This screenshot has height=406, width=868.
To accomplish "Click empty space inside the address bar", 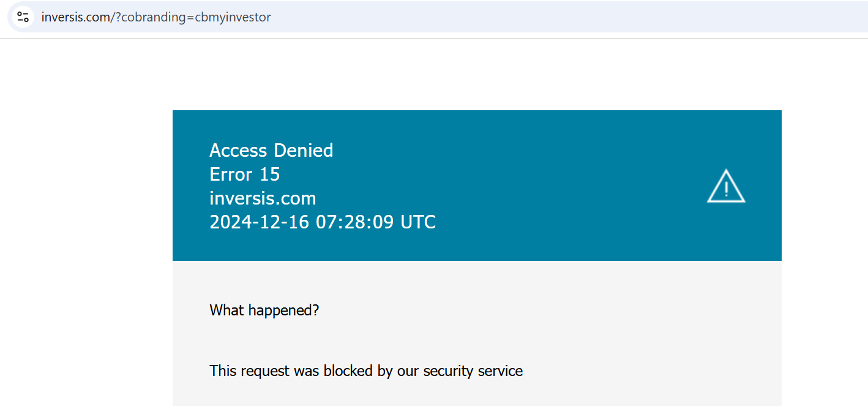I will coord(551,17).
